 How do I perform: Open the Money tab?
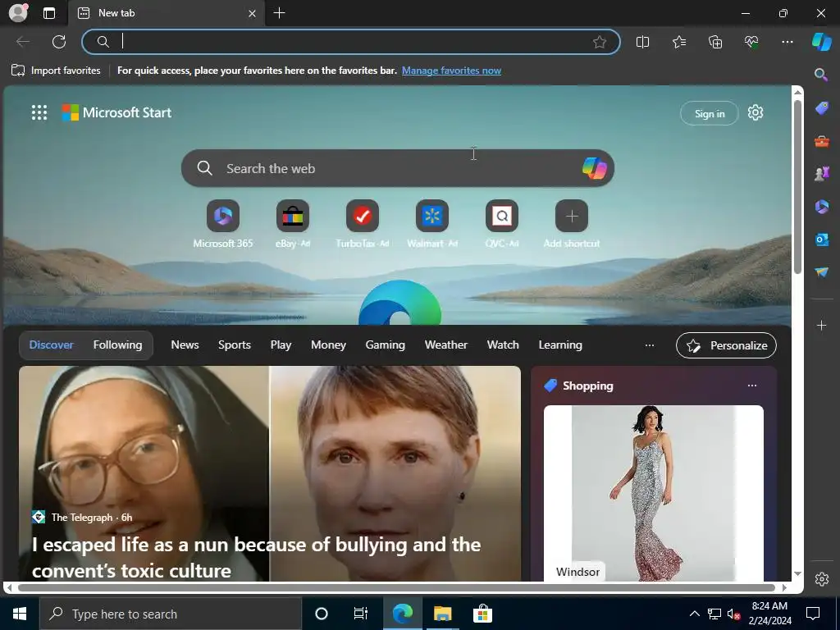point(328,345)
